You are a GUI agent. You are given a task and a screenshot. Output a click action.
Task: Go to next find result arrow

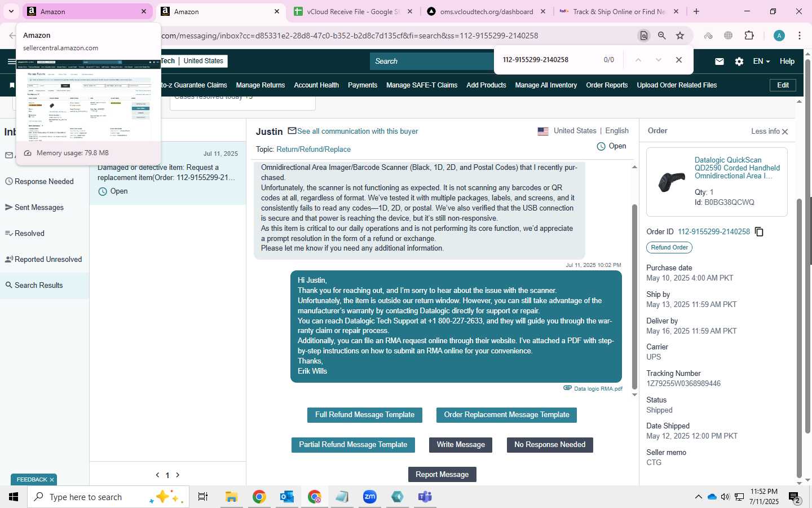click(659, 60)
